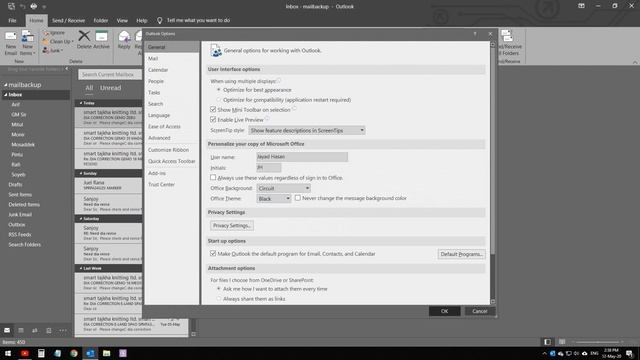Switch to Mail view in navigation bar

point(7,330)
